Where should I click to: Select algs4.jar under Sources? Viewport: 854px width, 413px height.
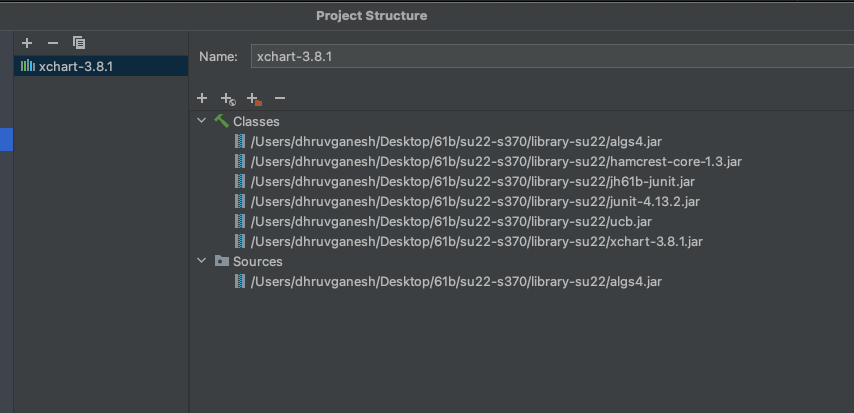[x=456, y=281]
